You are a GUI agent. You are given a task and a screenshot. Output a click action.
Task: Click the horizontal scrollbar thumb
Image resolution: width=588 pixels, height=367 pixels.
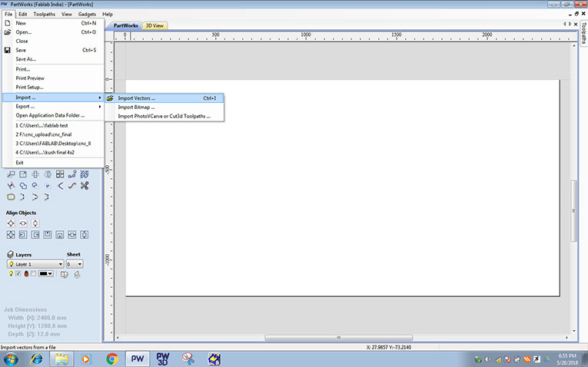pos(339,338)
